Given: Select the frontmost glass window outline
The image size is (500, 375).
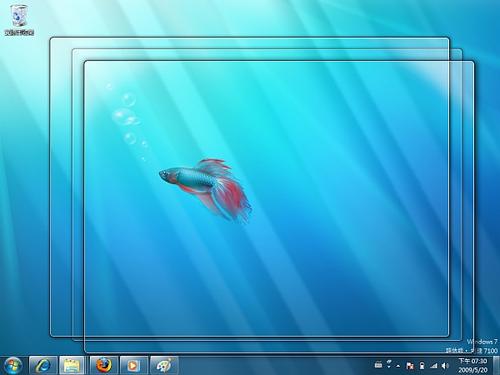Looking at the screenshot, I should pyautogui.click(x=279, y=206).
